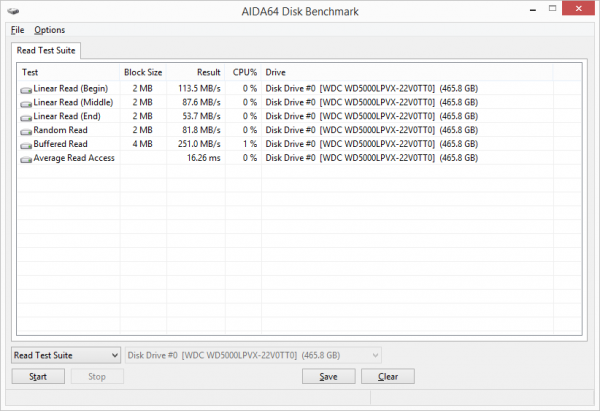Select the Read Test Suite tab
This screenshot has height=411, width=600.
tap(46, 51)
